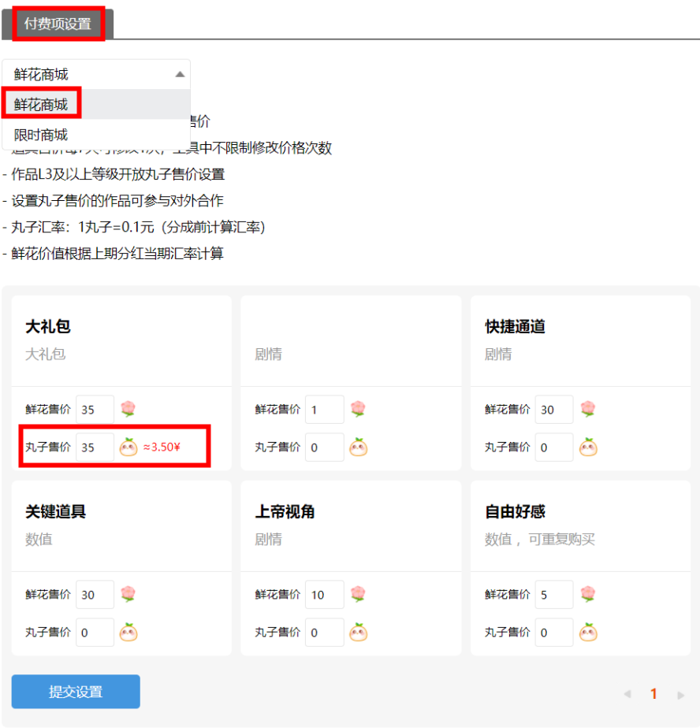Image resolution: width=700 pixels, height=728 pixels.
Task: Collapse the 鲜花商城 dropdown arrow
Action: click(180, 74)
